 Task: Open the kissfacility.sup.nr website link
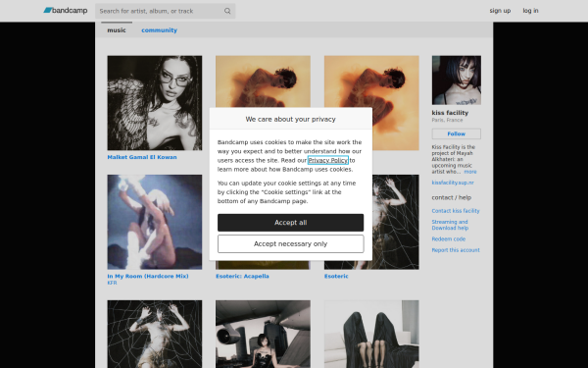click(x=453, y=183)
